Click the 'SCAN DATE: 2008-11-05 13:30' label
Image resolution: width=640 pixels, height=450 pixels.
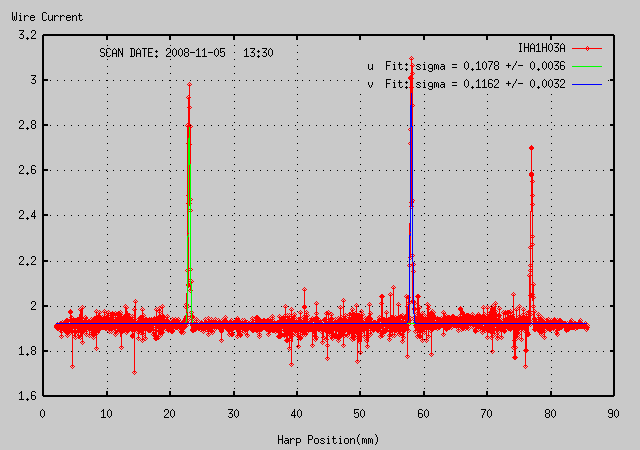point(187,53)
